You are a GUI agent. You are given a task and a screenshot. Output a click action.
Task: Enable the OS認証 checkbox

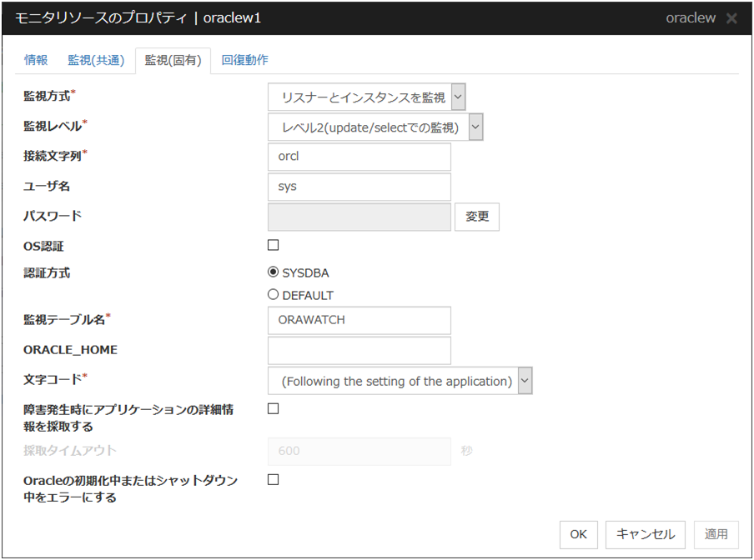pos(273,245)
